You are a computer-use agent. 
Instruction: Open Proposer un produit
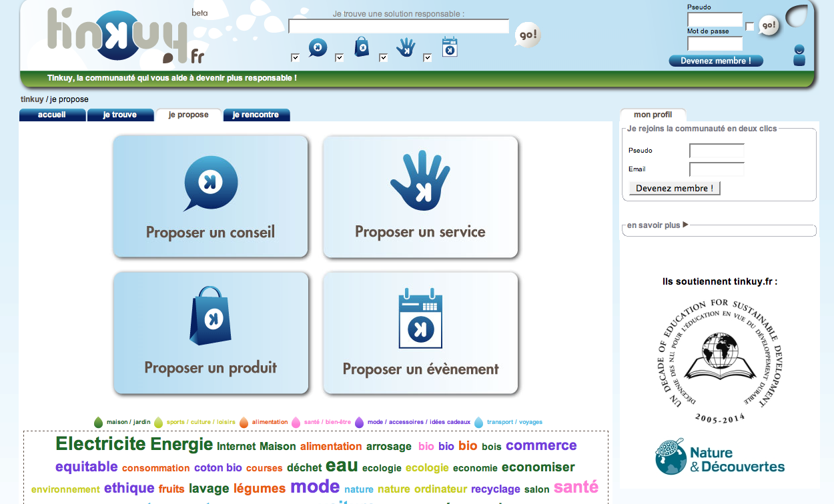pyautogui.click(x=211, y=333)
